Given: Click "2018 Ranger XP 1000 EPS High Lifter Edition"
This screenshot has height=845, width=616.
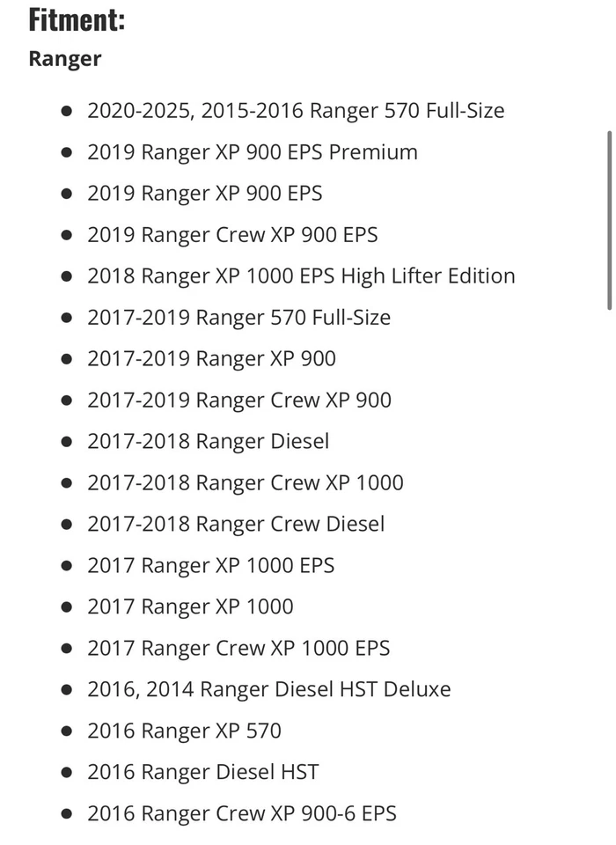Looking at the screenshot, I should 301,276.
